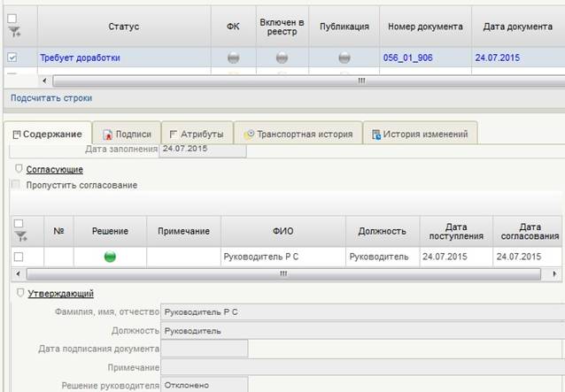565x392 pixels.
Task: Tick select-all checkbox in top table header
Action: point(12,18)
